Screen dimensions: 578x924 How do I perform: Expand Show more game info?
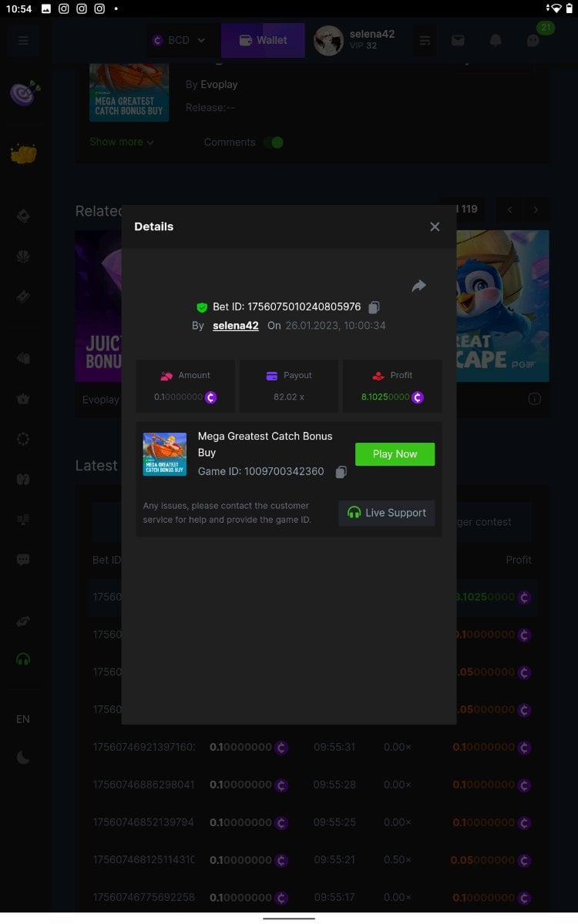[122, 142]
